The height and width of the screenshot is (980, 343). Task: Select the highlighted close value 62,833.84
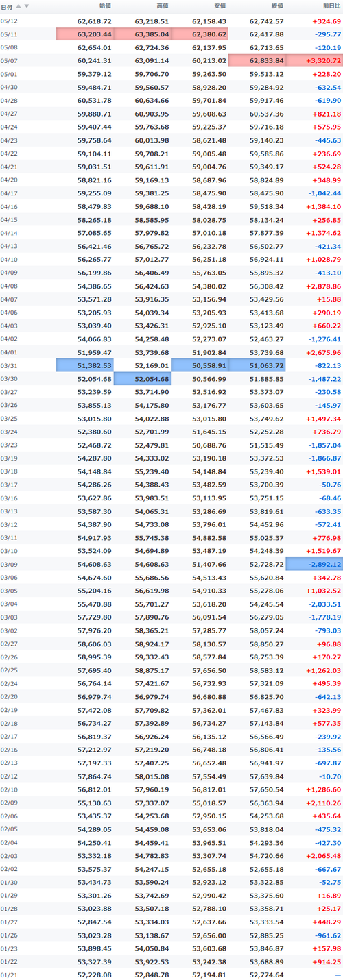pyautogui.click(x=257, y=60)
